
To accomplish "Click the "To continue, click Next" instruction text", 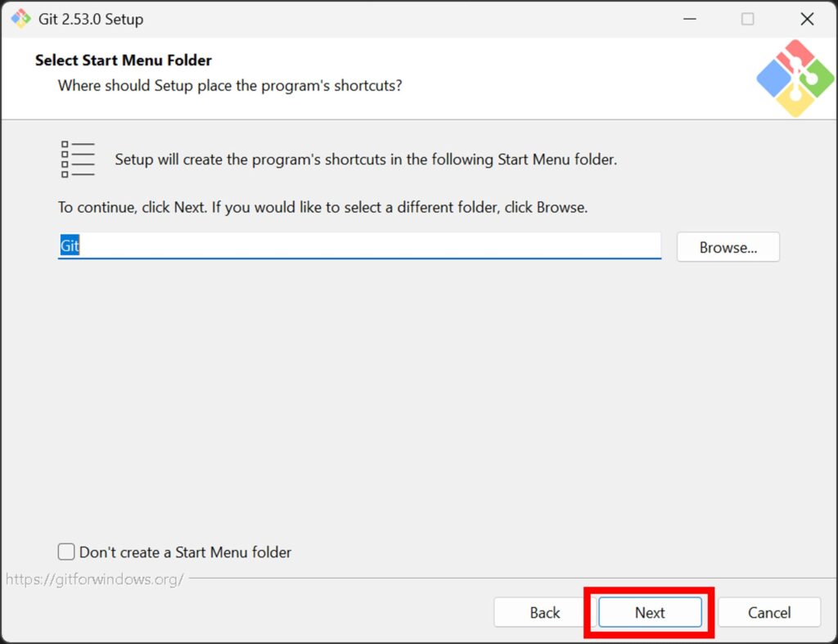I will pyautogui.click(x=322, y=207).
